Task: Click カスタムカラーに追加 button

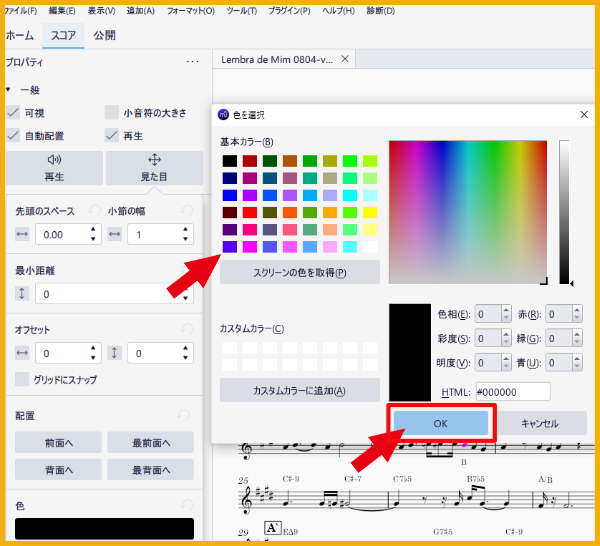Action: pos(300,390)
